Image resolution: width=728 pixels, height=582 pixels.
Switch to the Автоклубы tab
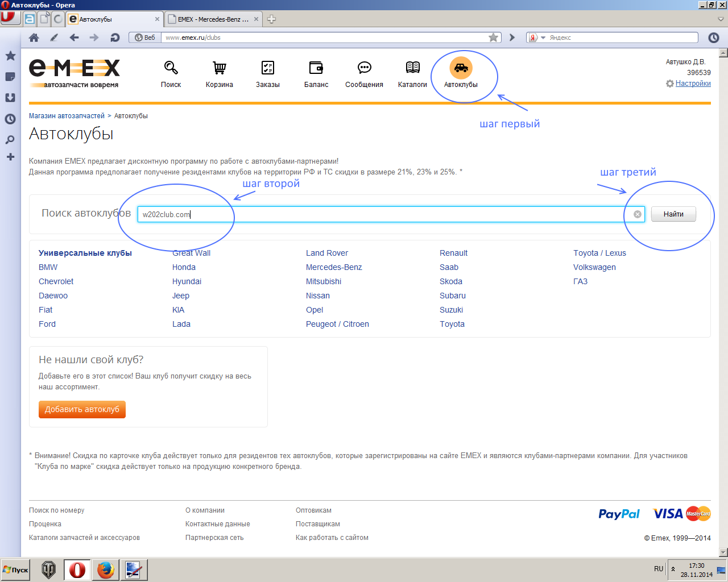pos(115,19)
